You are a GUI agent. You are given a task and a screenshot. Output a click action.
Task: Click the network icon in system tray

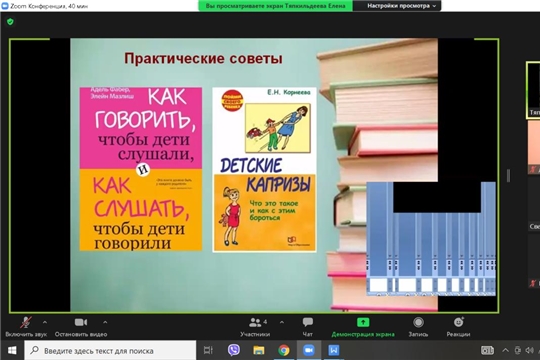pos(518,350)
